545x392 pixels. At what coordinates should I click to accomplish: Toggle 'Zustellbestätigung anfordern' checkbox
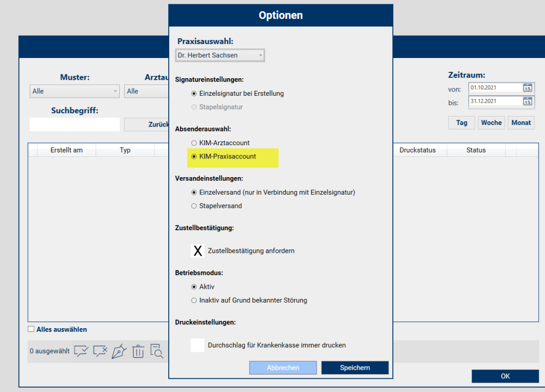(x=197, y=251)
